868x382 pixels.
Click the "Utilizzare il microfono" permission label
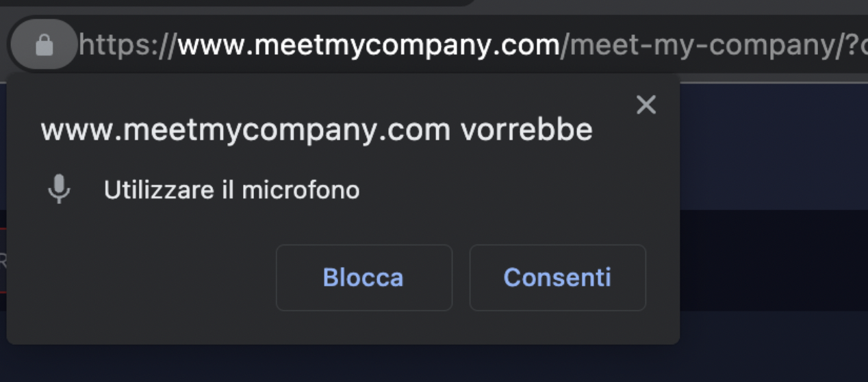click(231, 190)
